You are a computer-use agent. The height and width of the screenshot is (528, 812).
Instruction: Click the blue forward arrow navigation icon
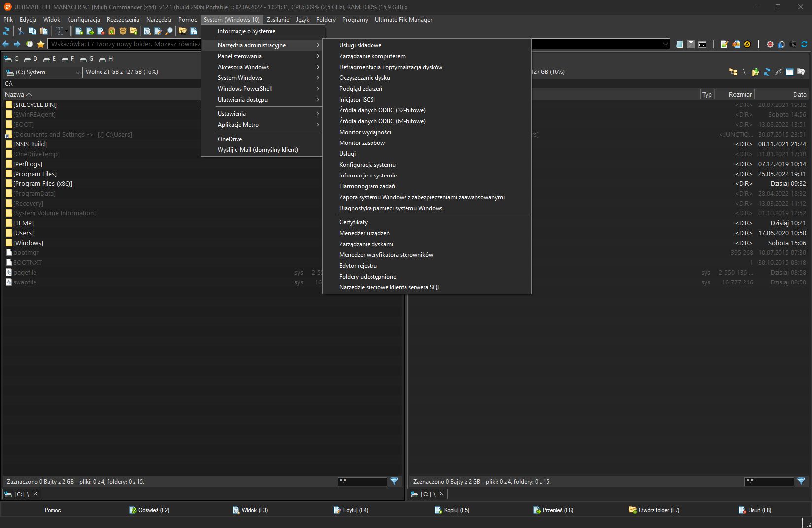coord(17,44)
